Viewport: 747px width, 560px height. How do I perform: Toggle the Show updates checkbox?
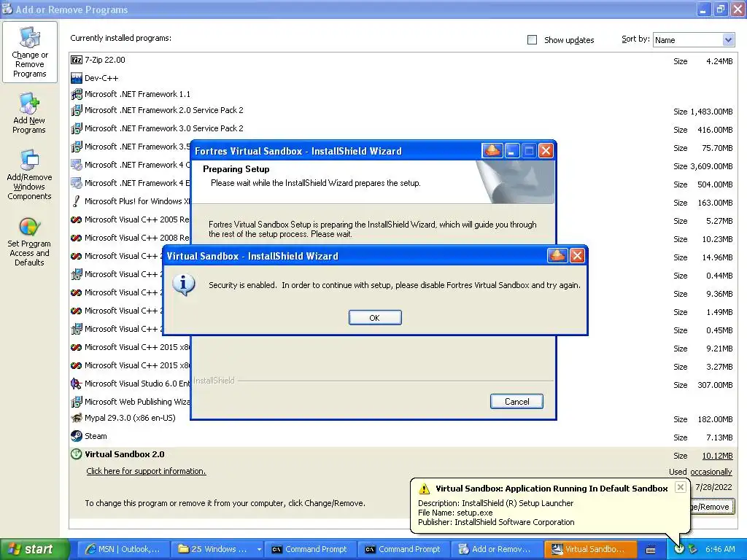(532, 40)
